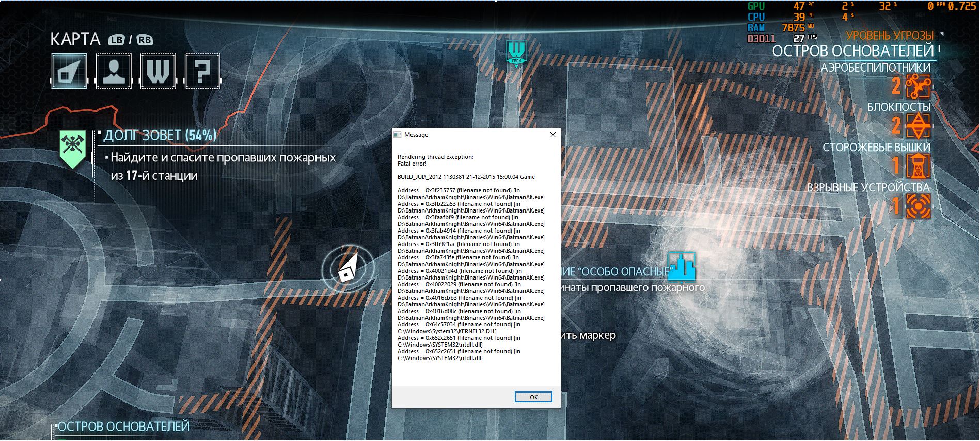Select the map view tab icon

[x=70, y=71]
